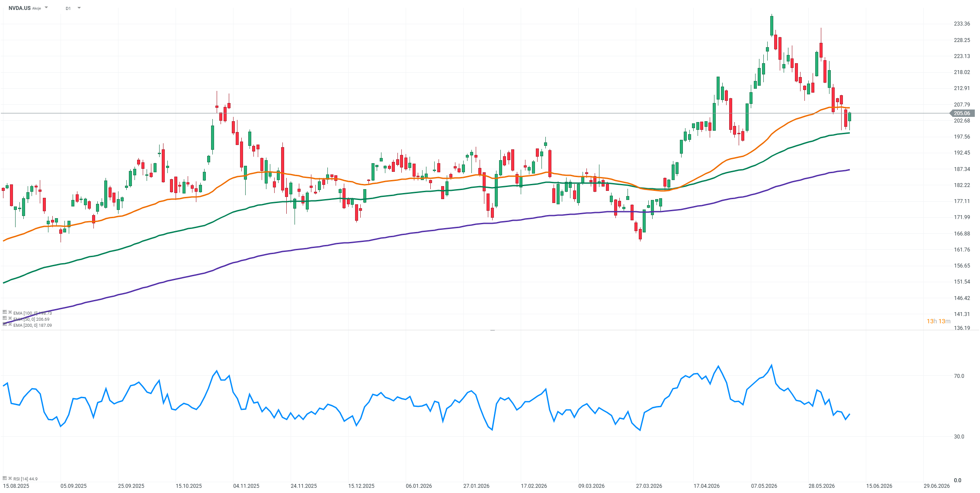Image resolution: width=980 pixels, height=493 pixels.
Task: Click the 15.12.2025 date label
Action: [x=361, y=486]
